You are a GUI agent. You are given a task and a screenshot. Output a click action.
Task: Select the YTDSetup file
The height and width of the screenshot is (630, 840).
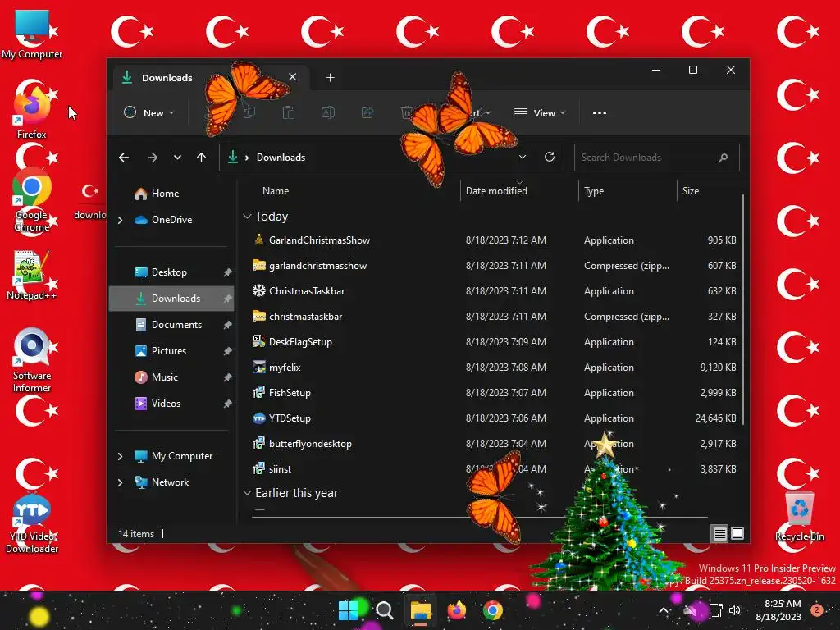click(494, 418)
